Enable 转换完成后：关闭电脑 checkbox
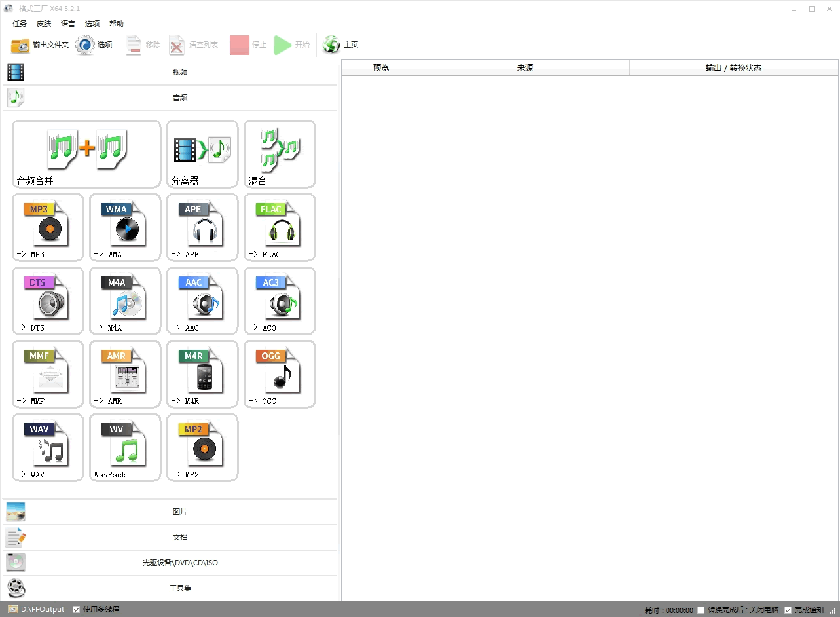Viewport: 840px width, 617px height. click(x=701, y=610)
